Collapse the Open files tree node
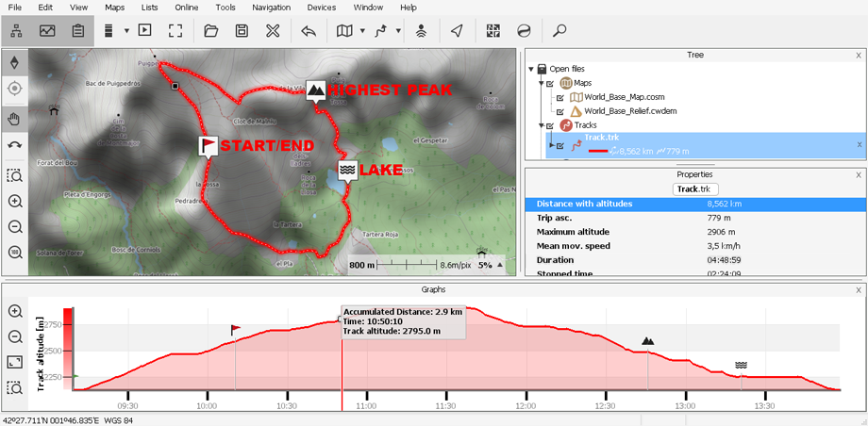 point(533,69)
